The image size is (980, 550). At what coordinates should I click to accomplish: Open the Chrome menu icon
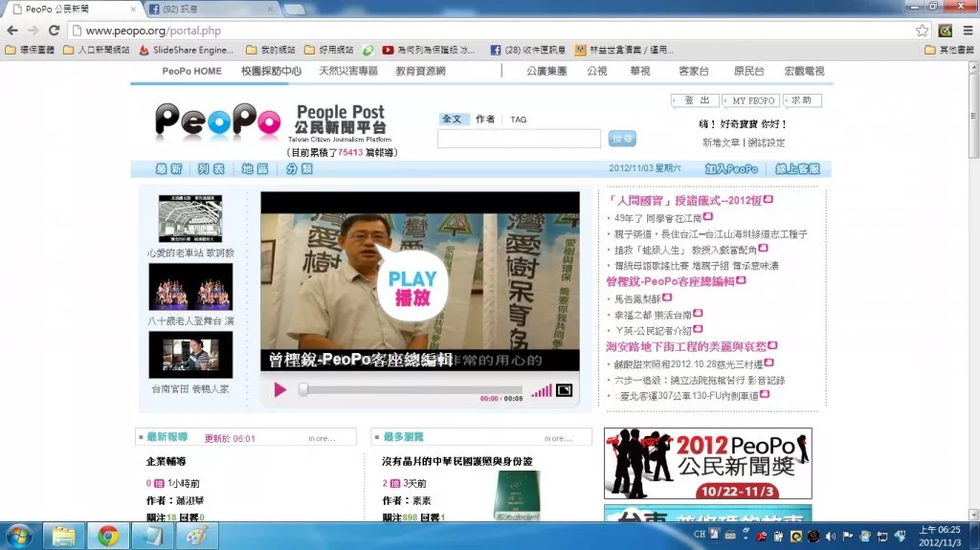tap(968, 30)
